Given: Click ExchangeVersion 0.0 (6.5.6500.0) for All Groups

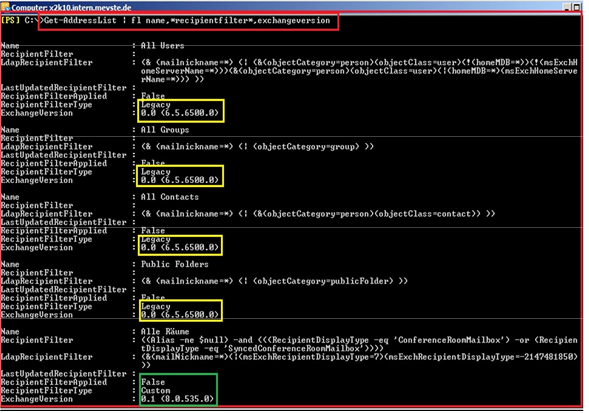Looking at the screenshot, I should point(180,180).
